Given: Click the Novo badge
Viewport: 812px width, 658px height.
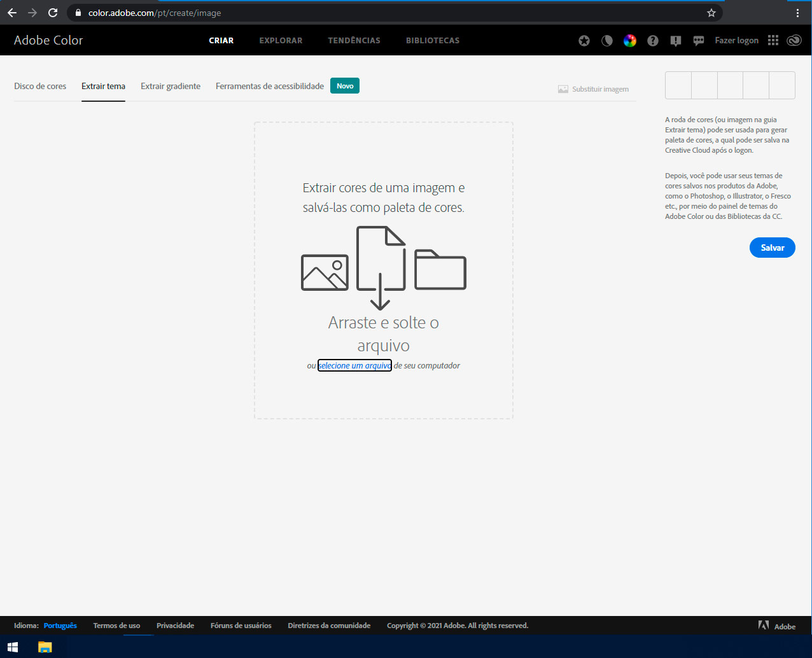Looking at the screenshot, I should (x=345, y=86).
